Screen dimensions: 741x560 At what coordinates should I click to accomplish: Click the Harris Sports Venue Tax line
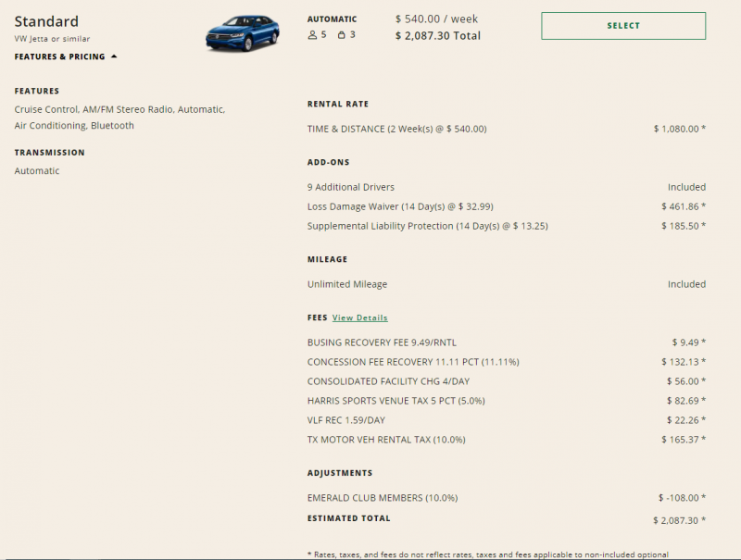396,401
